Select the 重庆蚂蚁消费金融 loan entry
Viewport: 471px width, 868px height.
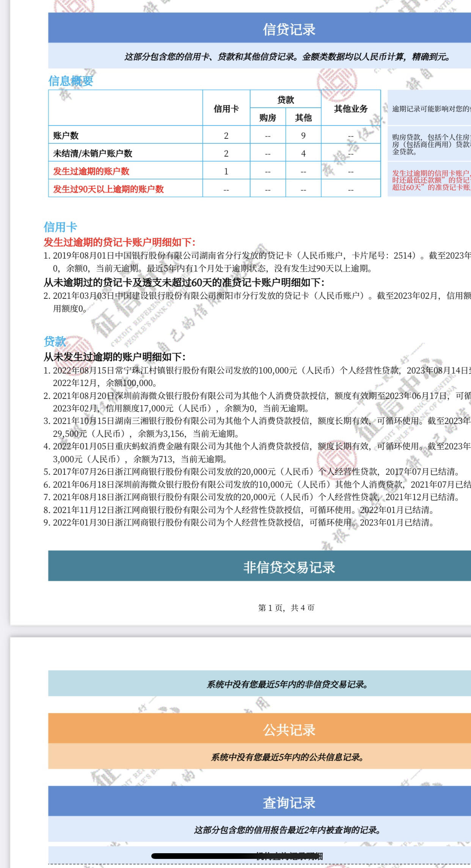[x=257, y=453]
